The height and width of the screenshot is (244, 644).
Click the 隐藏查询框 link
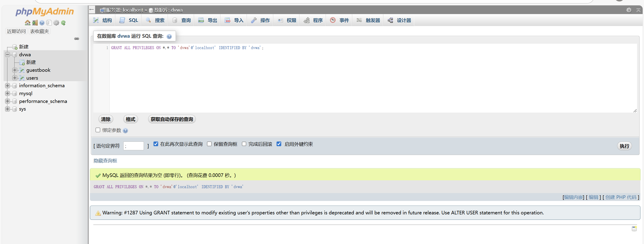(105, 161)
